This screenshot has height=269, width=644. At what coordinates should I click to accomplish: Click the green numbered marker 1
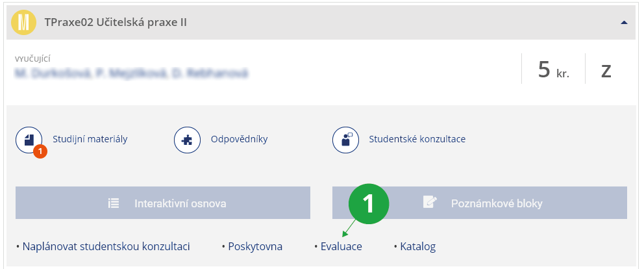click(x=368, y=203)
